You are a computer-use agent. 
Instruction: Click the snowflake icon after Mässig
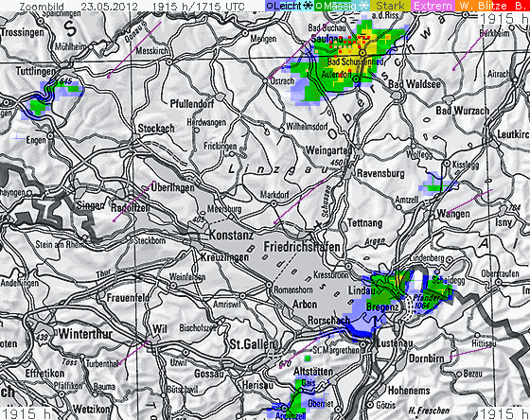[363, 6]
